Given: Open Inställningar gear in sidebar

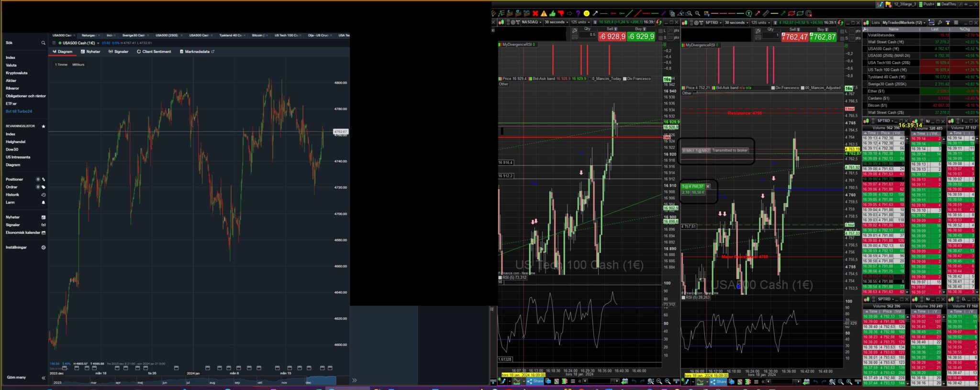Looking at the screenshot, I should pyautogui.click(x=43, y=248).
